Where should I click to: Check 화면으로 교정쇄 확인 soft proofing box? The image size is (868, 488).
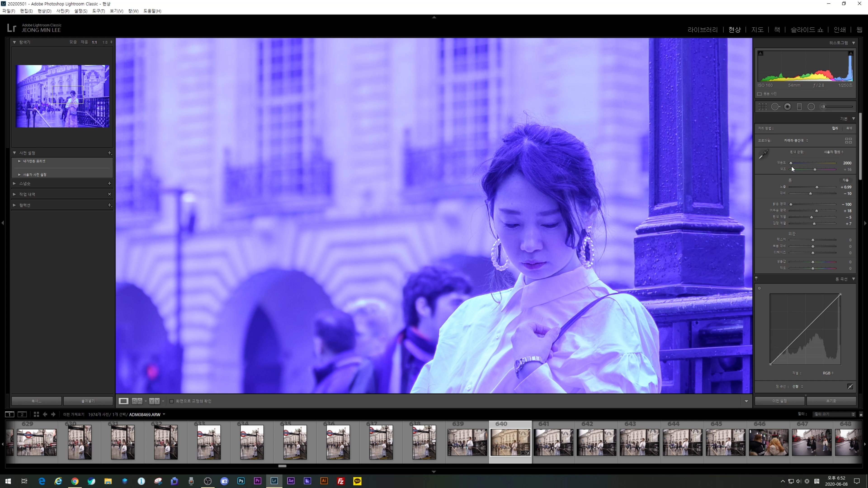point(172,401)
